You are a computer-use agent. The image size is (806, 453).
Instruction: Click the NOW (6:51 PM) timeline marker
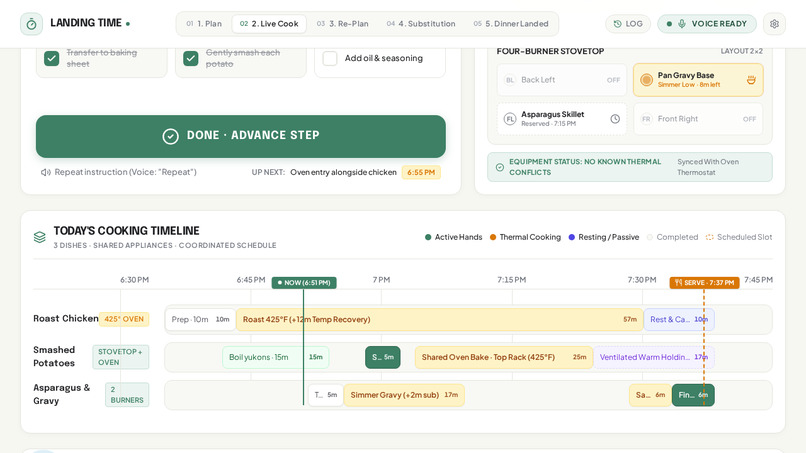[x=304, y=283]
